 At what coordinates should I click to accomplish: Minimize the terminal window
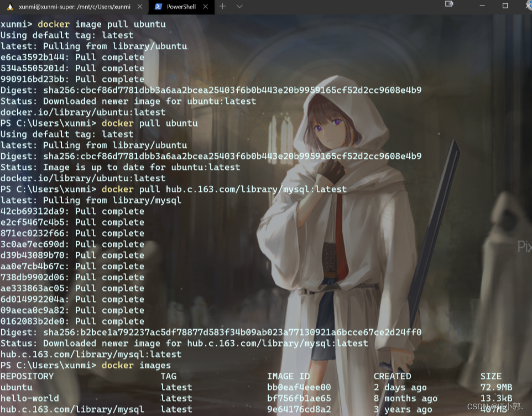(x=482, y=6)
